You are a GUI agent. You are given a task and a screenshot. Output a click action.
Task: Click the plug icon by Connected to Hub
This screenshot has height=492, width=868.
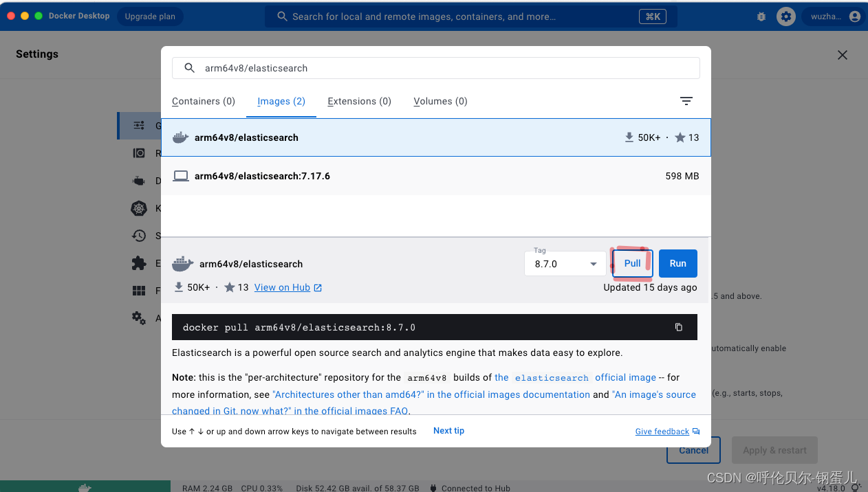click(433, 488)
